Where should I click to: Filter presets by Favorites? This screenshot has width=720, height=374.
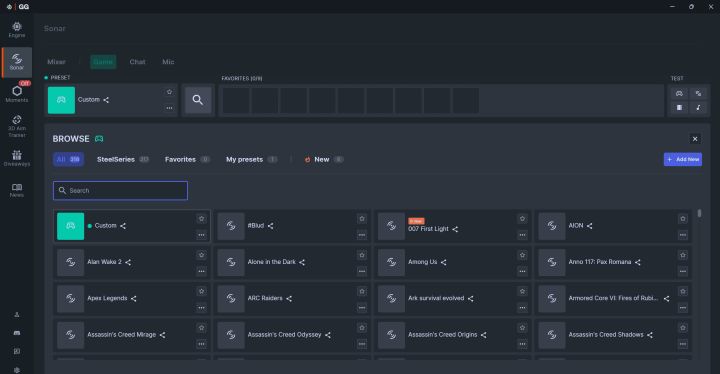187,159
